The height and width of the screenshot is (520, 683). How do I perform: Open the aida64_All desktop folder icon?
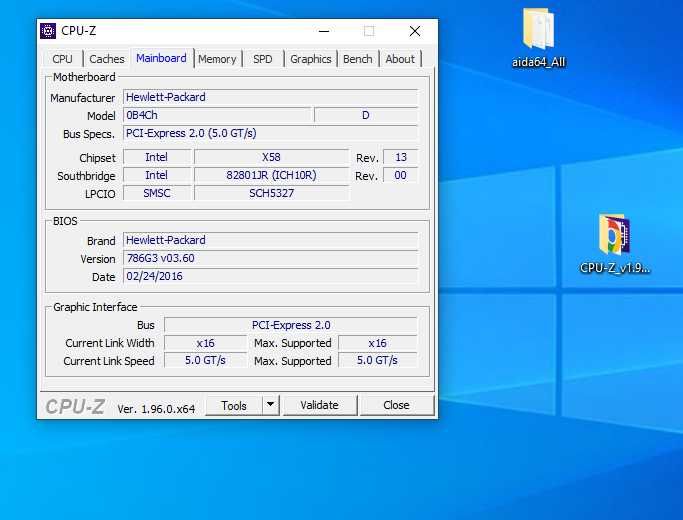tap(539, 38)
